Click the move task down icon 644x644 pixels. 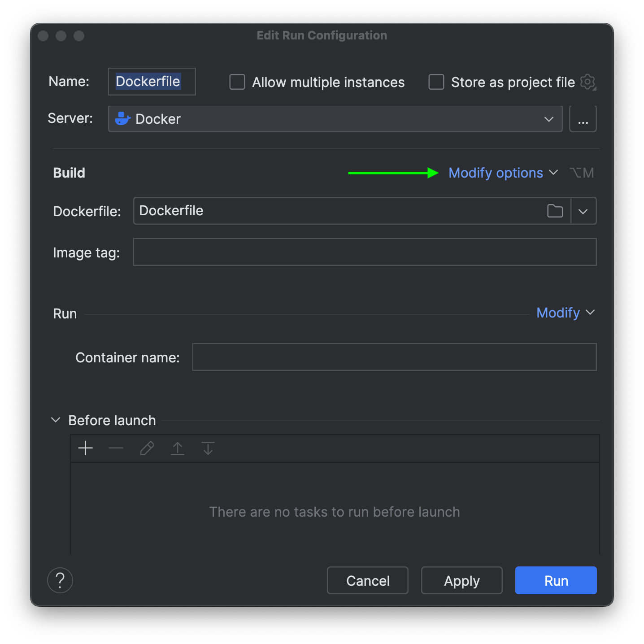[208, 448]
